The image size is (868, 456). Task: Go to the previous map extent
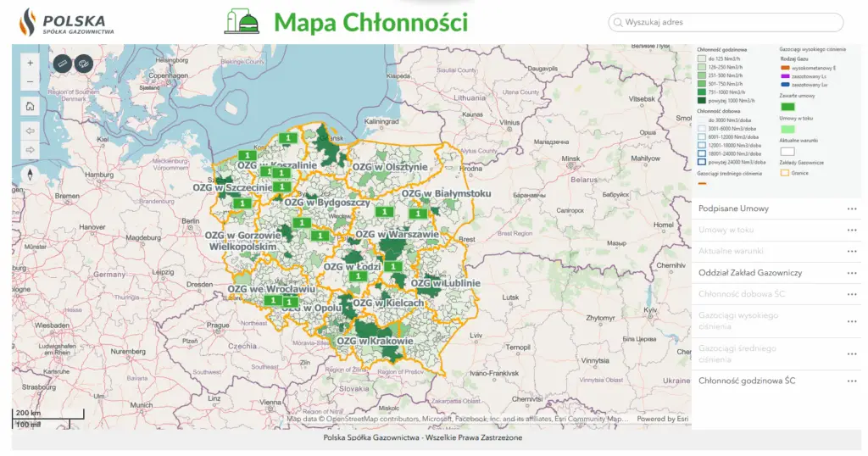pyautogui.click(x=31, y=131)
